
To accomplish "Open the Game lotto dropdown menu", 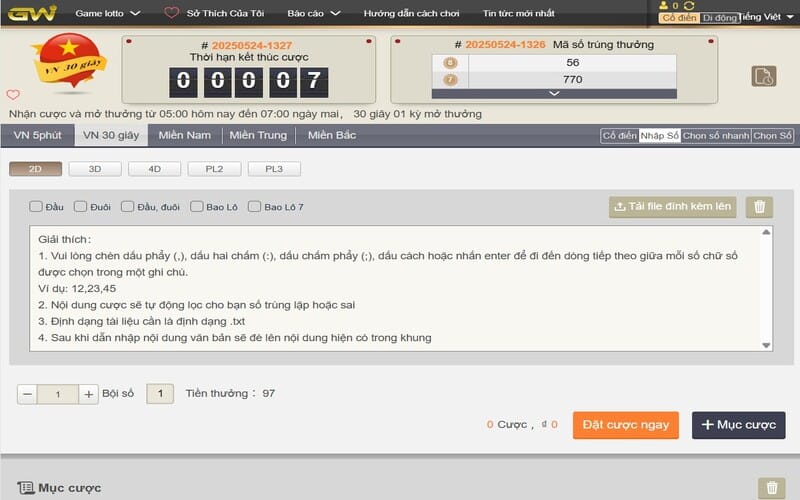I will (108, 13).
